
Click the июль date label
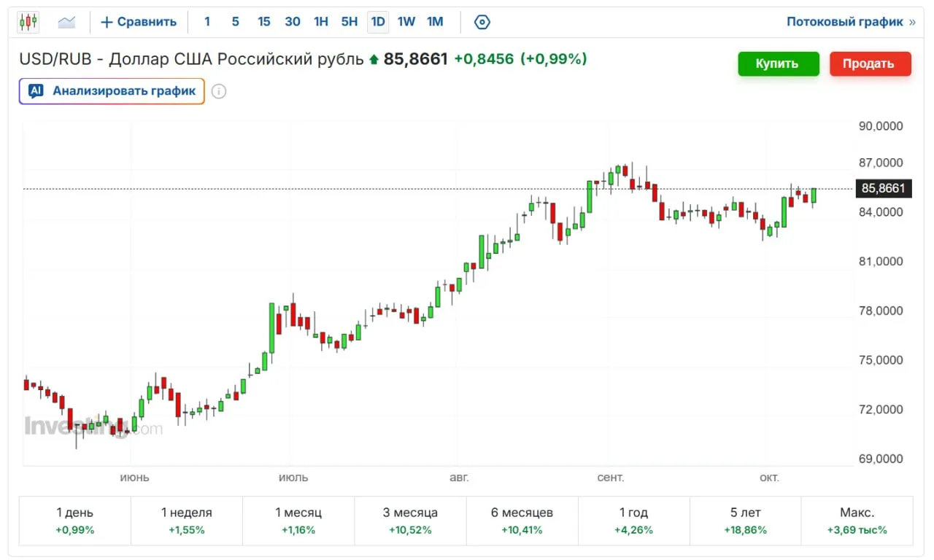tap(293, 478)
